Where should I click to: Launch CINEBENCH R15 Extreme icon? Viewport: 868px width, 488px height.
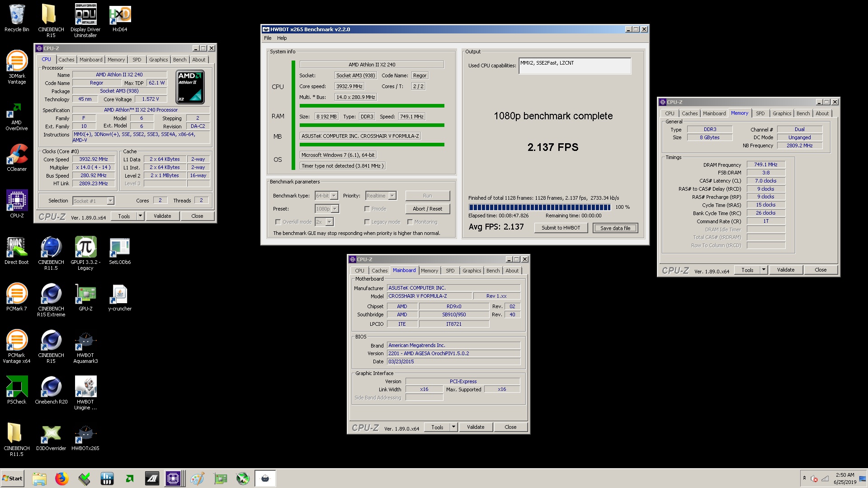coord(51,300)
